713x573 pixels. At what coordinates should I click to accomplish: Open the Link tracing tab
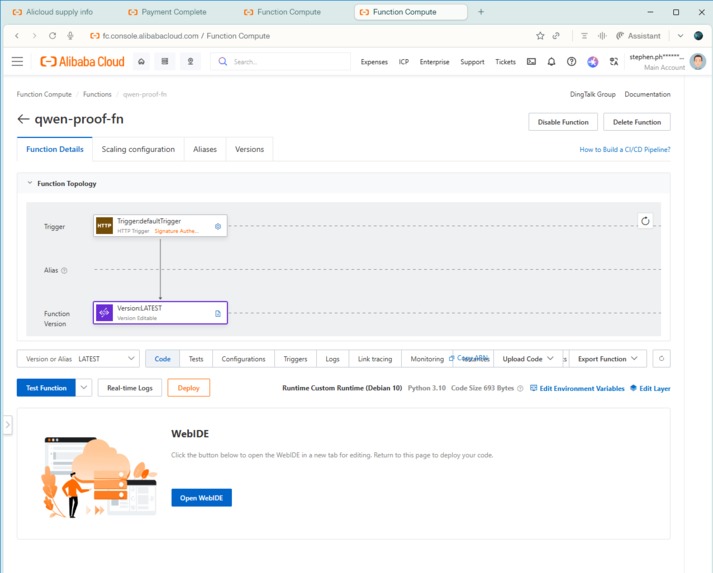click(375, 359)
